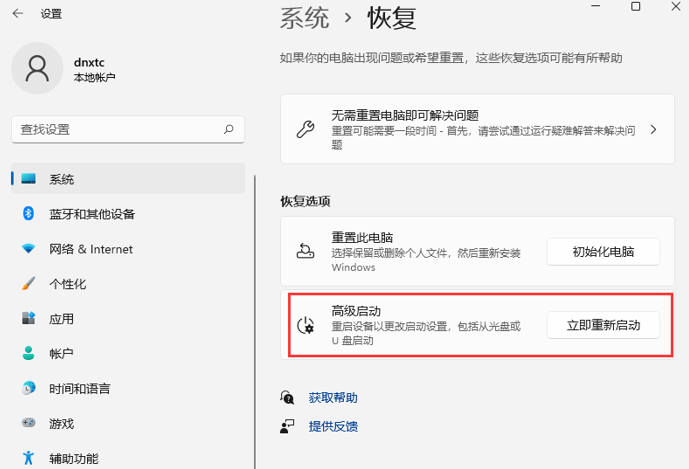Open the 获取帮助 link
This screenshot has width=689, height=469.
(333, 398)
